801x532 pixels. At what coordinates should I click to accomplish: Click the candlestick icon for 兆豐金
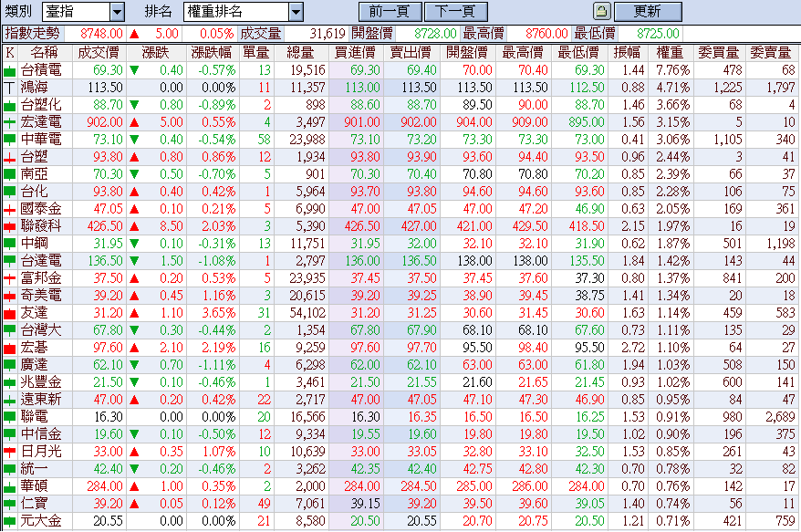click(x=10, y=382)
